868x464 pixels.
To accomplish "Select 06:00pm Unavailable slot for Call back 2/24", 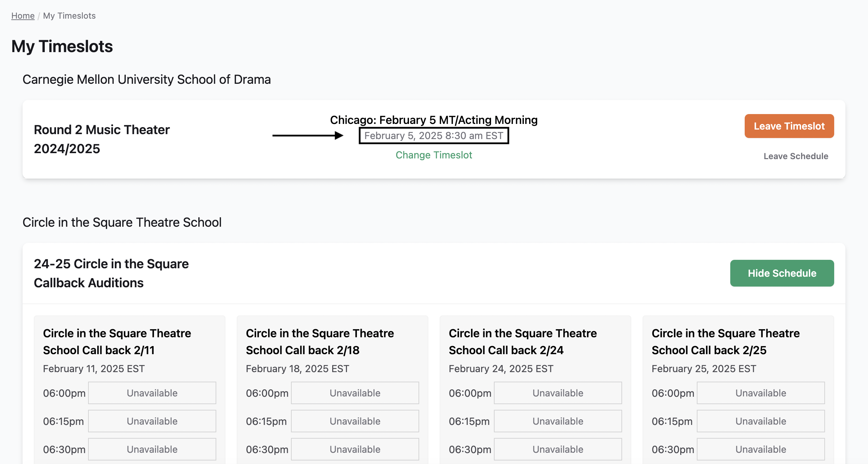I will (x=558, y=393).
